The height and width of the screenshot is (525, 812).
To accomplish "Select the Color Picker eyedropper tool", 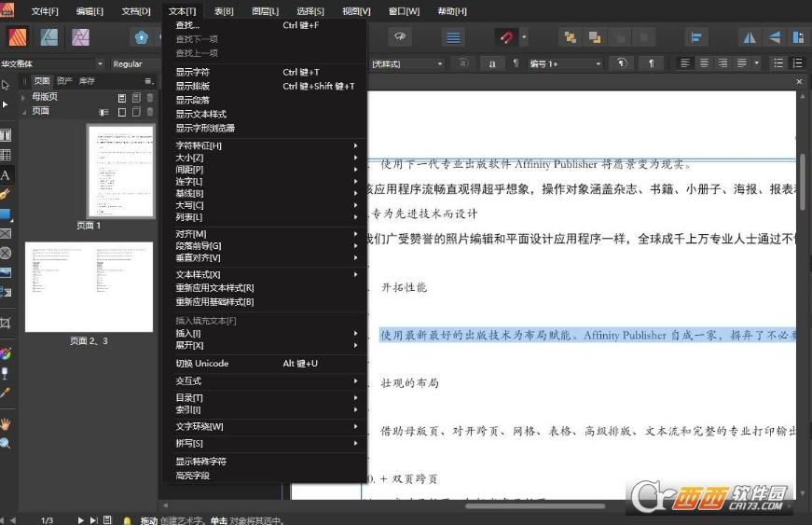I will coord(6,393).
